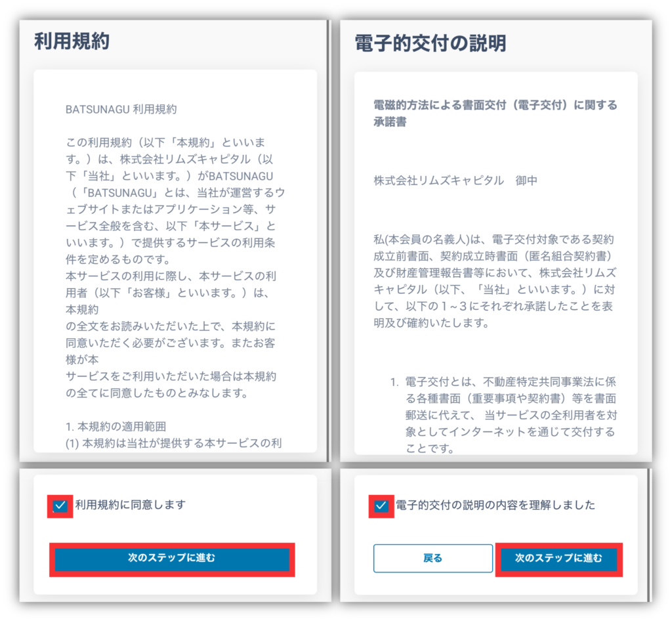
Task: Click the bold 電磁的方法による書面交付 承諾書 heading
Action: (495, 113)
